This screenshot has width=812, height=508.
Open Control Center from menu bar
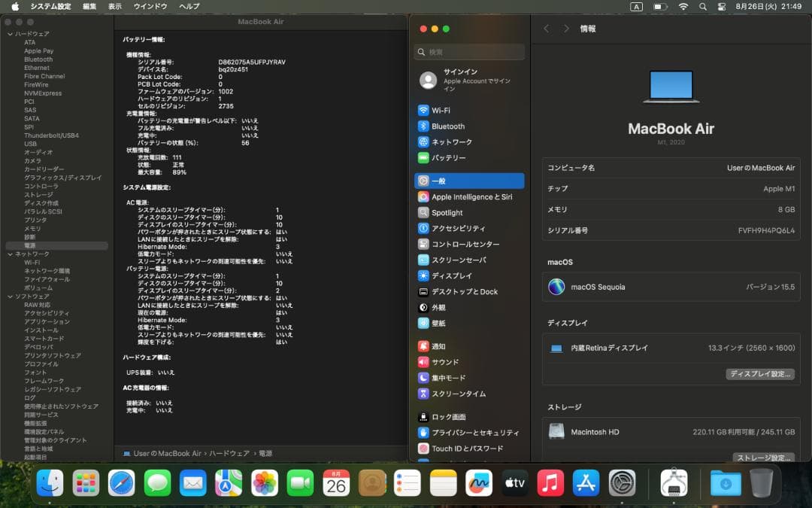tap(721, 7)
